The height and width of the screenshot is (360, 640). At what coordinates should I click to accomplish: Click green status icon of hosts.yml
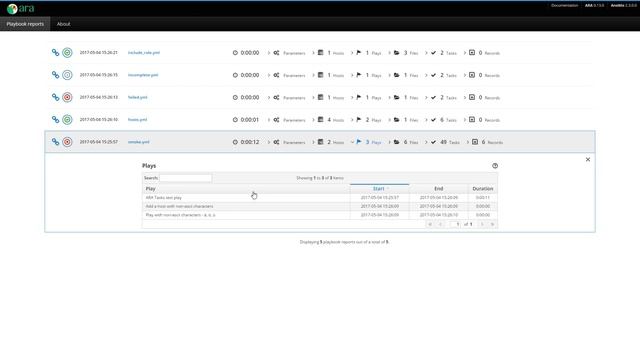click(x=67, y=120)
